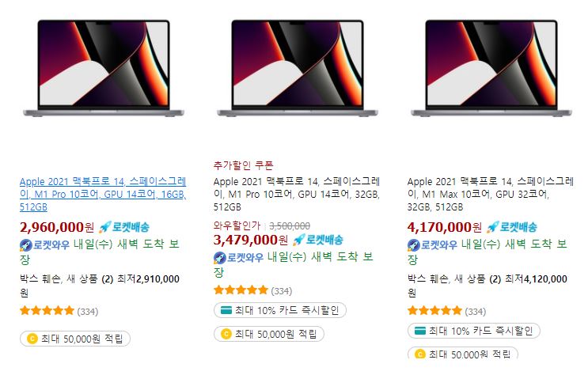The image size is (588, 375).
Task: Click the 2,960,000원 price
Action: 57,227
